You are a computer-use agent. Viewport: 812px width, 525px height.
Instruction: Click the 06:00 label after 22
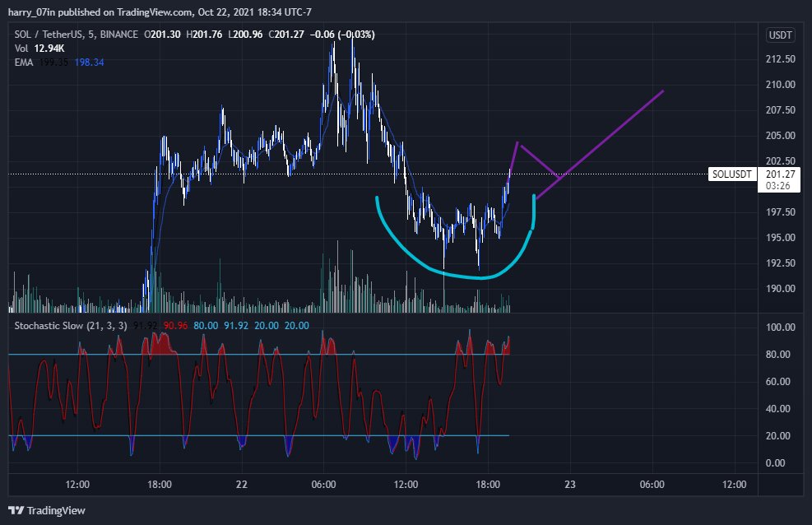coord(323,485)
